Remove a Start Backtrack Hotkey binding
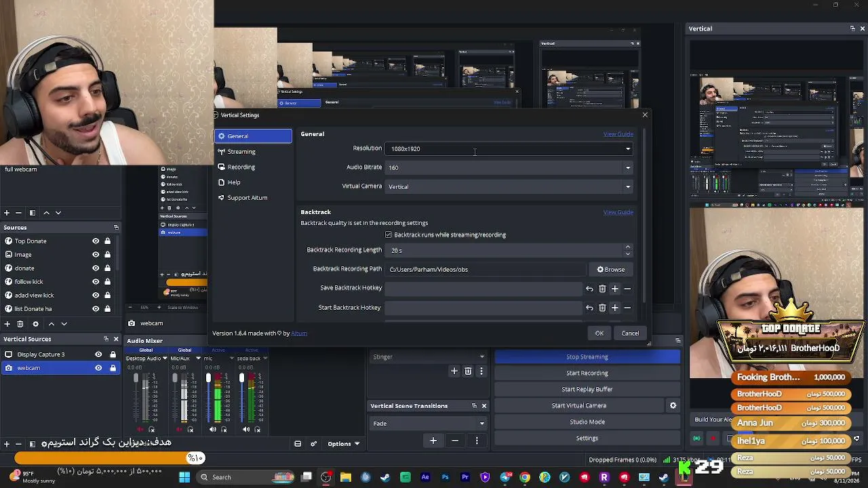This screenshot has height=488, width=868. 627,308
